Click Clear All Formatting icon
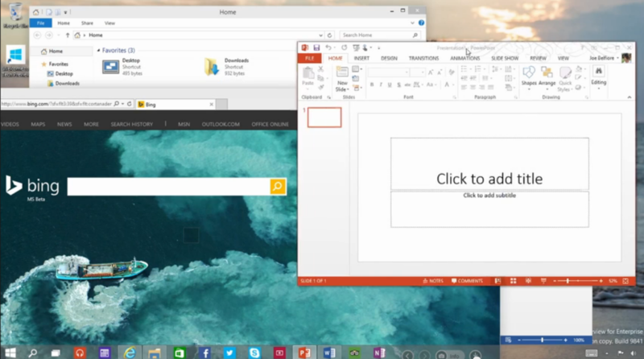Image resolution: width=644 pixels, height=359 pixels. tap(452, 72)
